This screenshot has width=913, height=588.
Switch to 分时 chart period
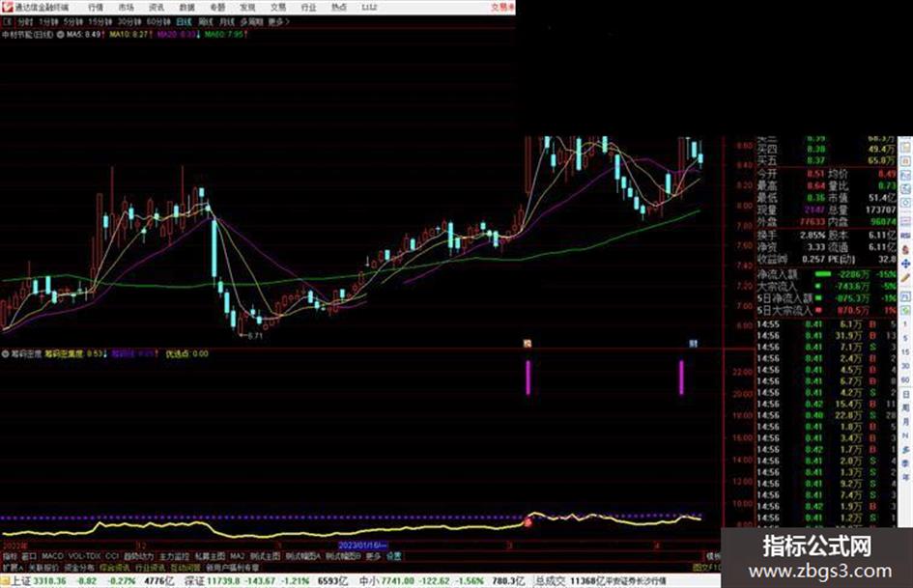tap(25, 22)
